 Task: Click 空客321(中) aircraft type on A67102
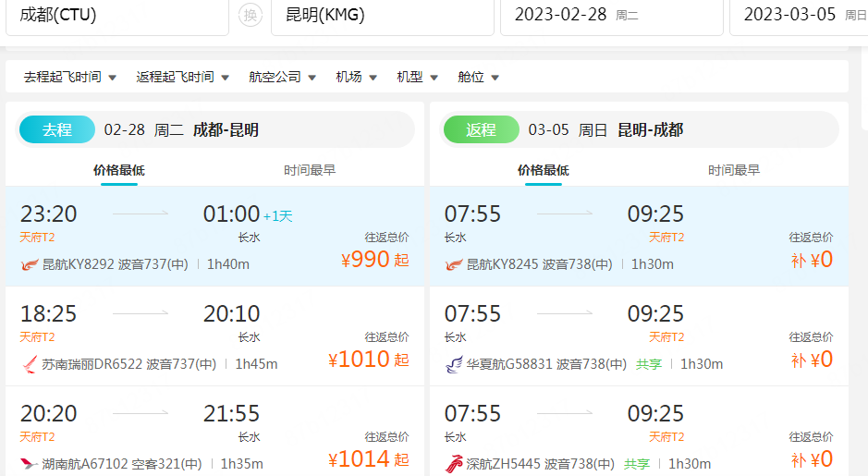166,464
